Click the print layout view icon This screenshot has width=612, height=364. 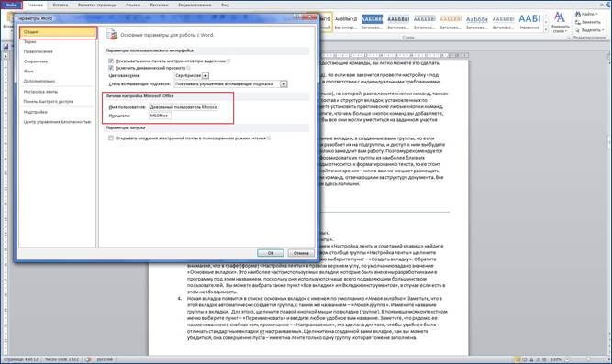click(517, 359)
